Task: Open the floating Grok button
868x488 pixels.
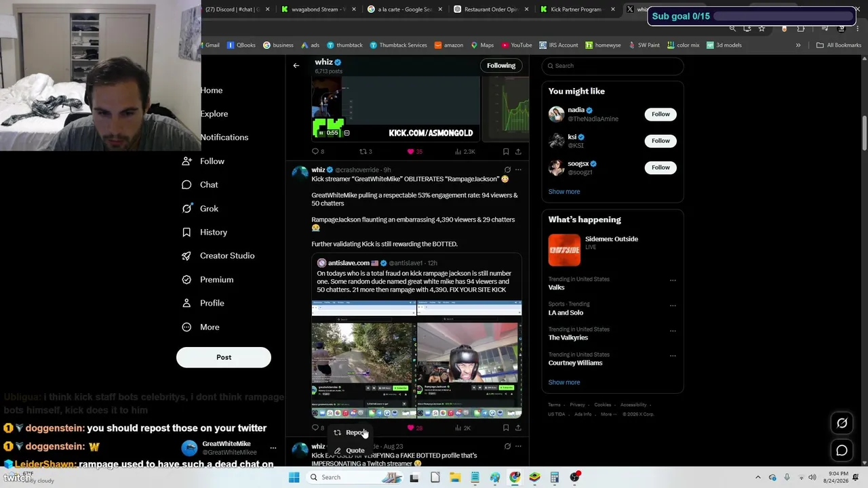Action: coord(842,423)
